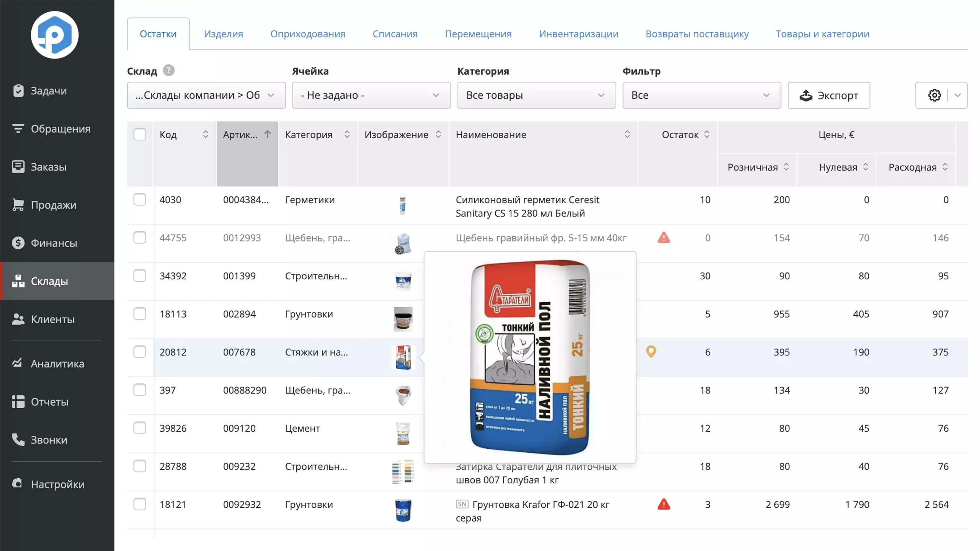Screen dimensions: 980x551
Task: Click the Экспорт button
Action: click(x=829, y=95)
